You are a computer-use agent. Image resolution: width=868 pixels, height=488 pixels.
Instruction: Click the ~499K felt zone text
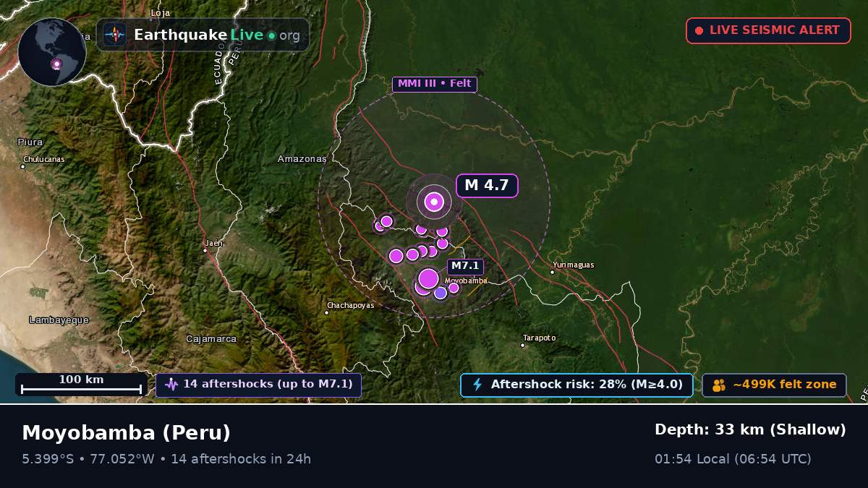[x=785, y=385]
